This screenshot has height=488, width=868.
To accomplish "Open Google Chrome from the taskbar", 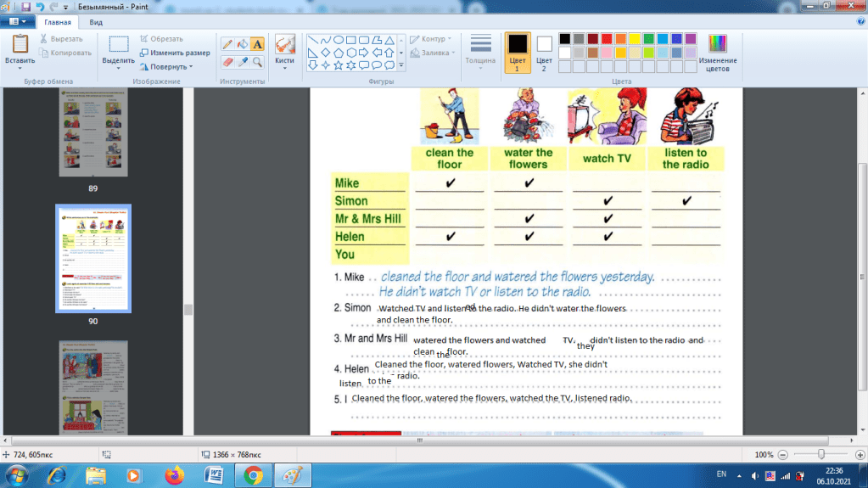I will click(253, 475).
